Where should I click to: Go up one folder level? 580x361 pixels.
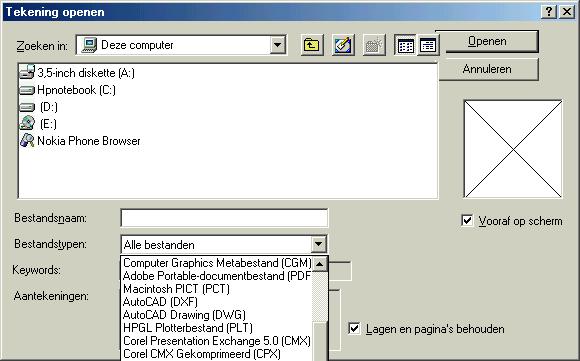click(312, 45)
